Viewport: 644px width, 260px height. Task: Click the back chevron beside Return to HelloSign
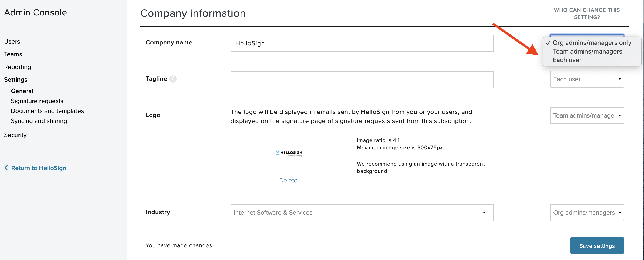(x=6, y=168)
